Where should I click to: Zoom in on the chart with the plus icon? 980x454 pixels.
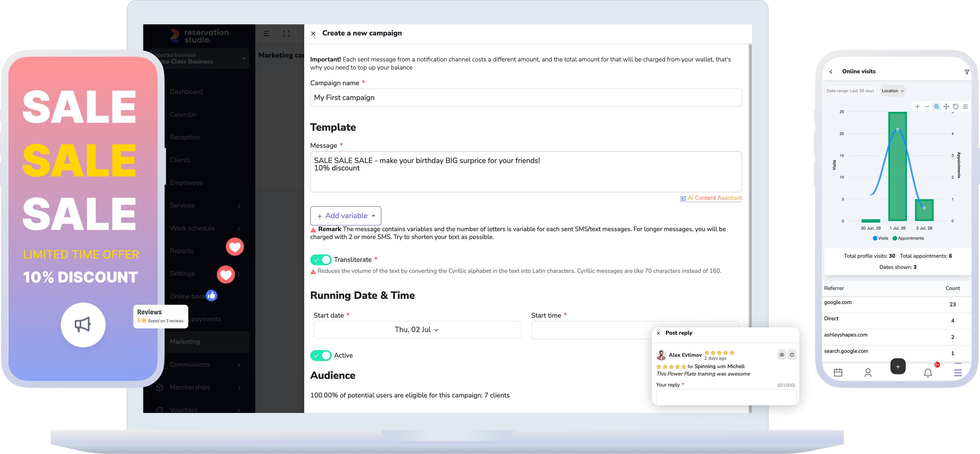(917, 107)
